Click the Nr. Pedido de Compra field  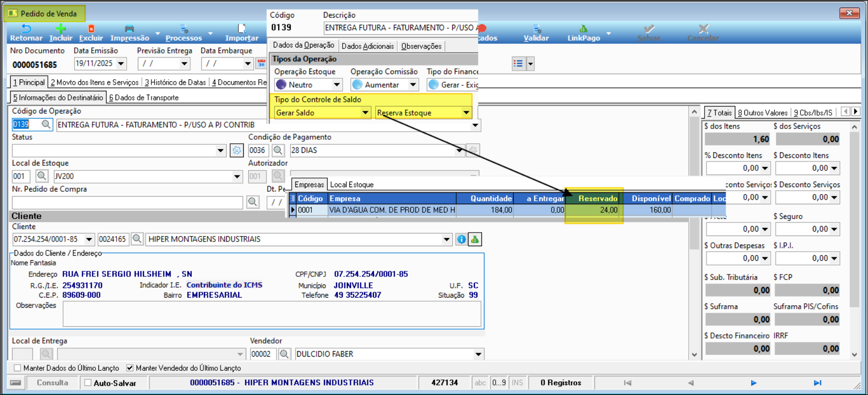pos(127,202)
